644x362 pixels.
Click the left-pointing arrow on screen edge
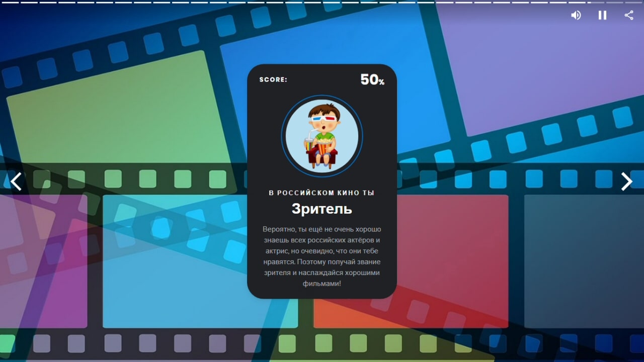tap(16, 182)
